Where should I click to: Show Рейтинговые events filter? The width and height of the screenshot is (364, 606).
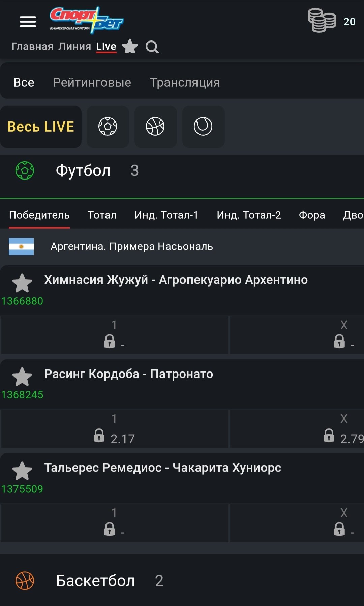coord(92,82)
